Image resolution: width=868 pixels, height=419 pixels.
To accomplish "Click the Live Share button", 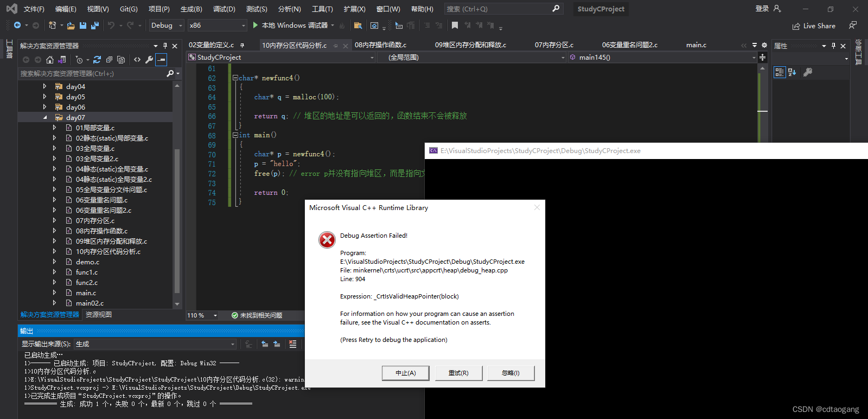I will [814, 26].
